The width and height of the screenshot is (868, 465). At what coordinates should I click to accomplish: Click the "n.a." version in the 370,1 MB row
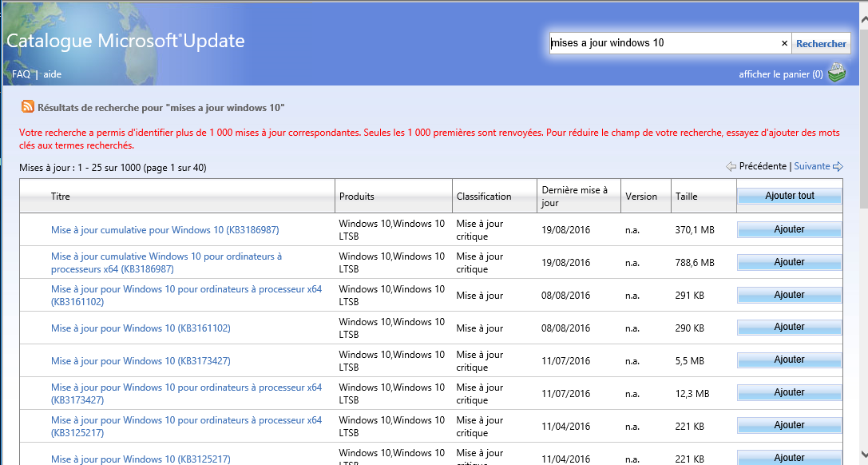(632, 230)
